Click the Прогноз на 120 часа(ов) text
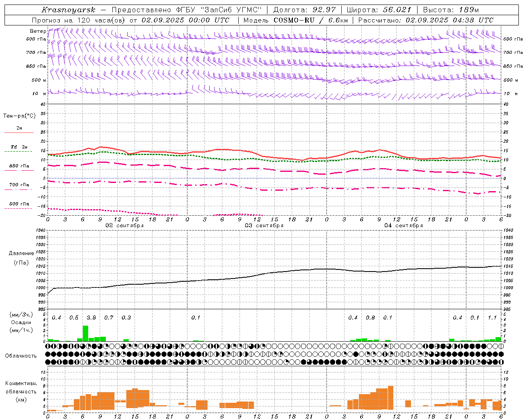Viewport: 525px width, 420px height. pyautogui.click(x=79, y=20)
